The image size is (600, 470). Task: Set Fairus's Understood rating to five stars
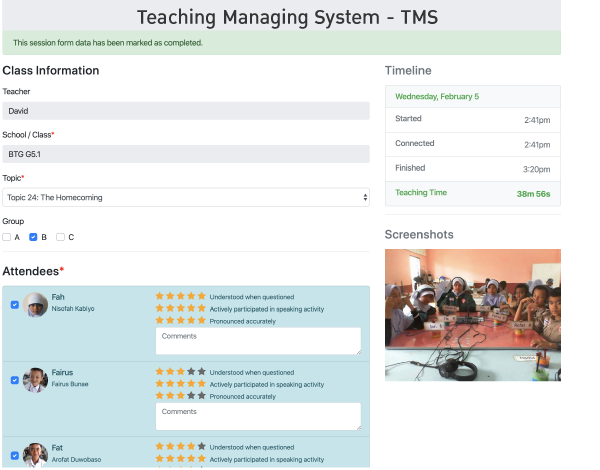202,372
